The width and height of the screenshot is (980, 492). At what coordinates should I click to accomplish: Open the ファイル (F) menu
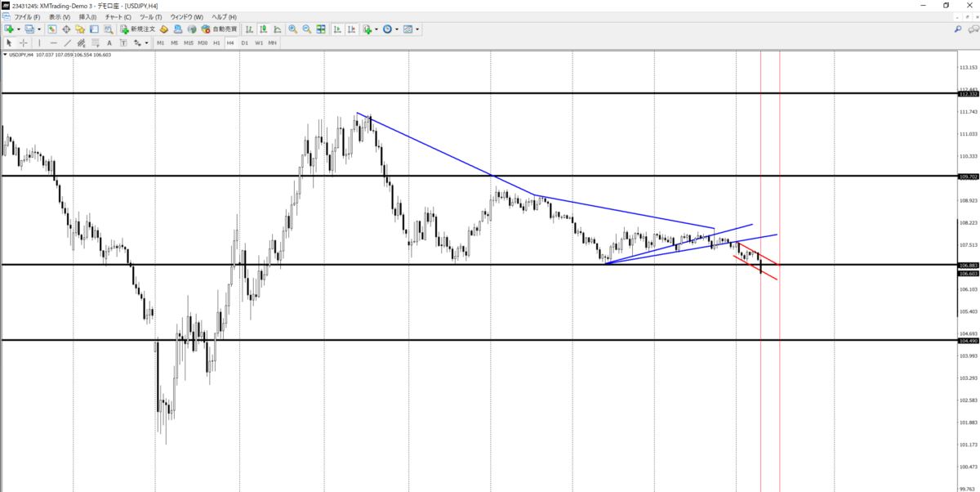pyautogui.click(x=27, y=16)
